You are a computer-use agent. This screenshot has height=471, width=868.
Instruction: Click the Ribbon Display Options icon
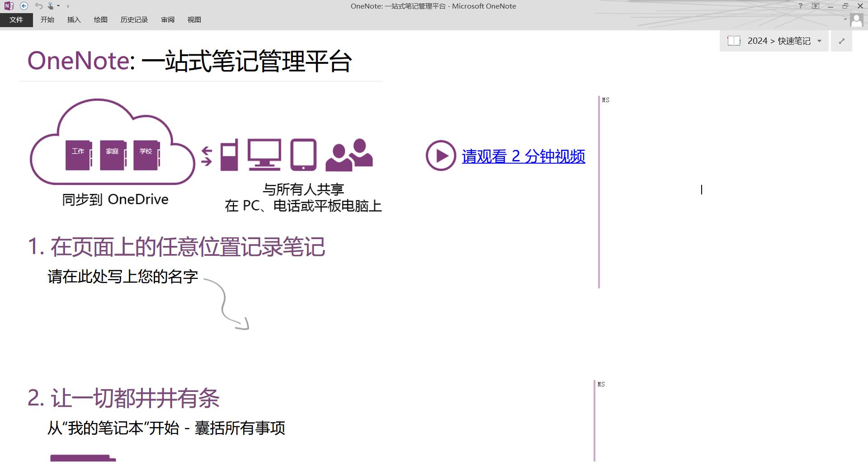click(x=815, y=6)
